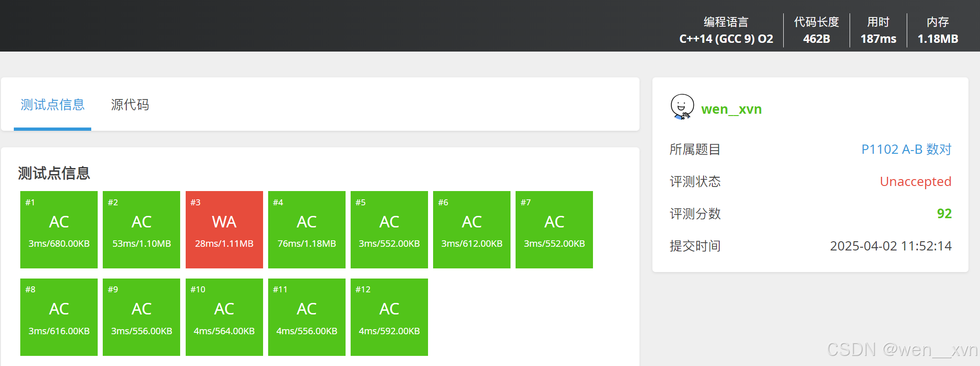Click the 评测分数 label
Screen dimensions: 980x366
[695, 214]
